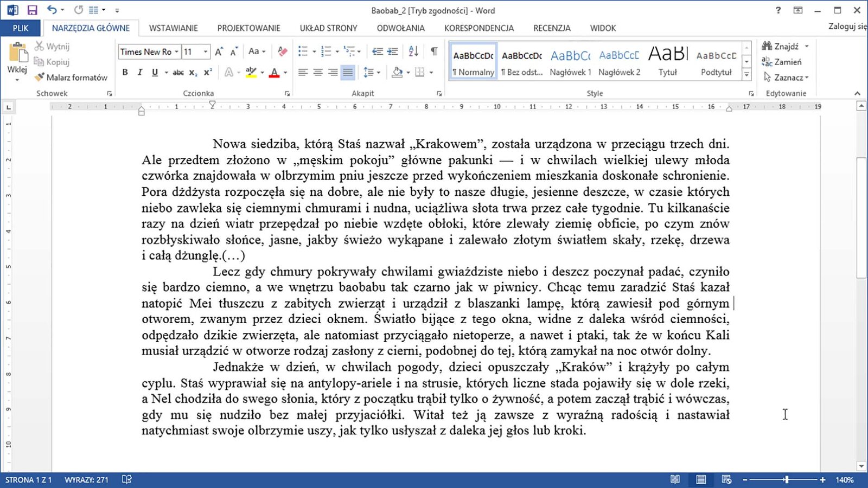Click the Format Painter (Malarz formatów) icon
The width and height of the screenshot is (868, 488).
point(39,78)
